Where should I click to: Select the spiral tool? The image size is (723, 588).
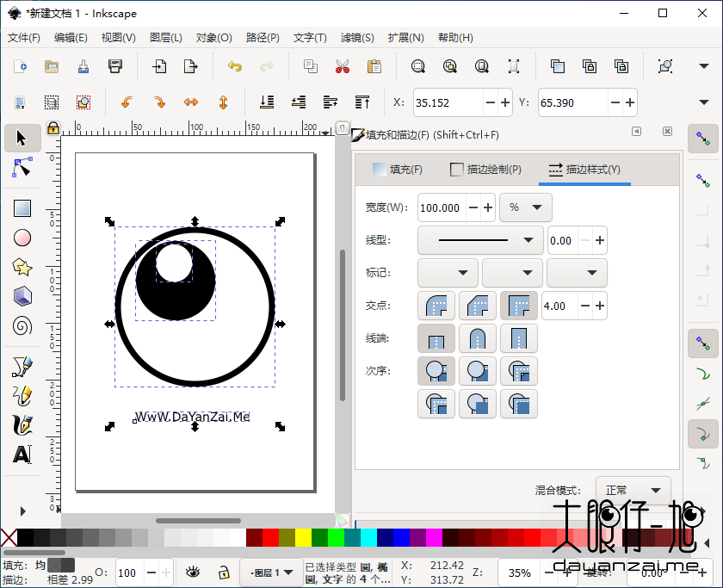(22, 326)
